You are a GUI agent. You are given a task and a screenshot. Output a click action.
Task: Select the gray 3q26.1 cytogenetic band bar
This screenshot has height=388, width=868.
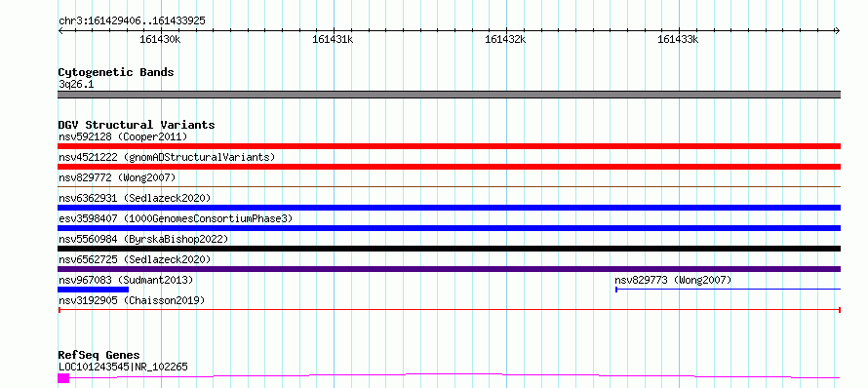coord(449,95)
